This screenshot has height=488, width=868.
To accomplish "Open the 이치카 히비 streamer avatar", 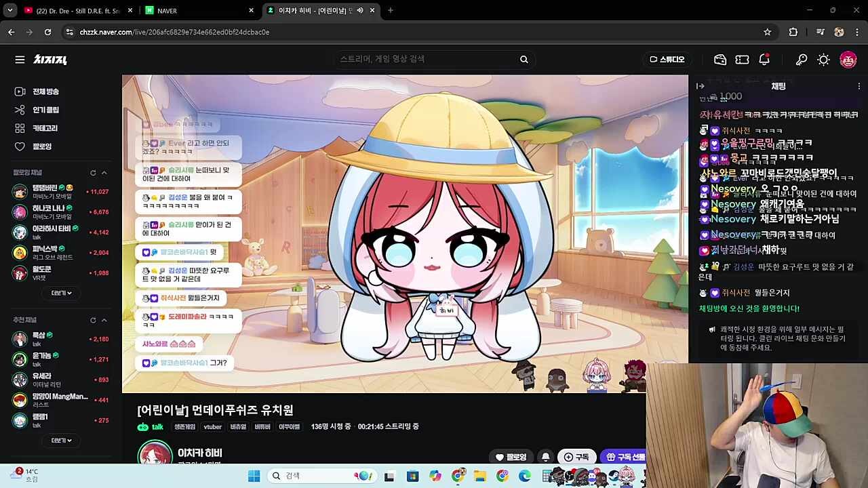I will pos(155,453).
